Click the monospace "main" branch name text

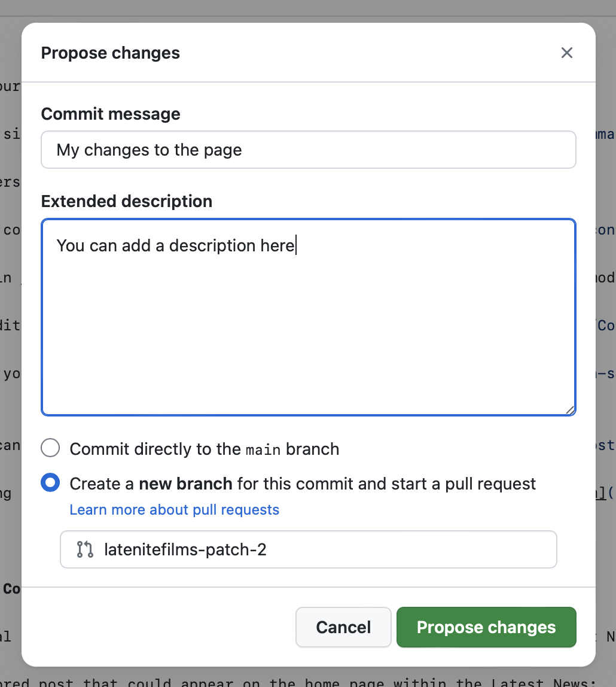(x=263, y=449)
